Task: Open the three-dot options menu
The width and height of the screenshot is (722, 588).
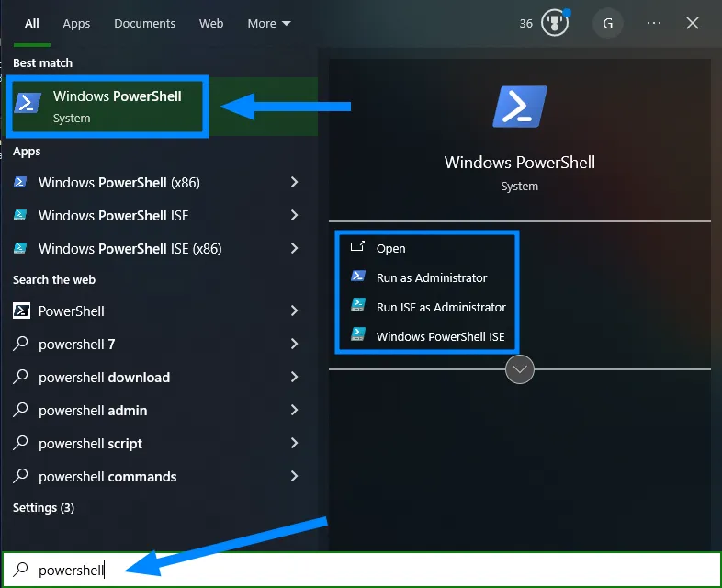Action: coord(654,23)
